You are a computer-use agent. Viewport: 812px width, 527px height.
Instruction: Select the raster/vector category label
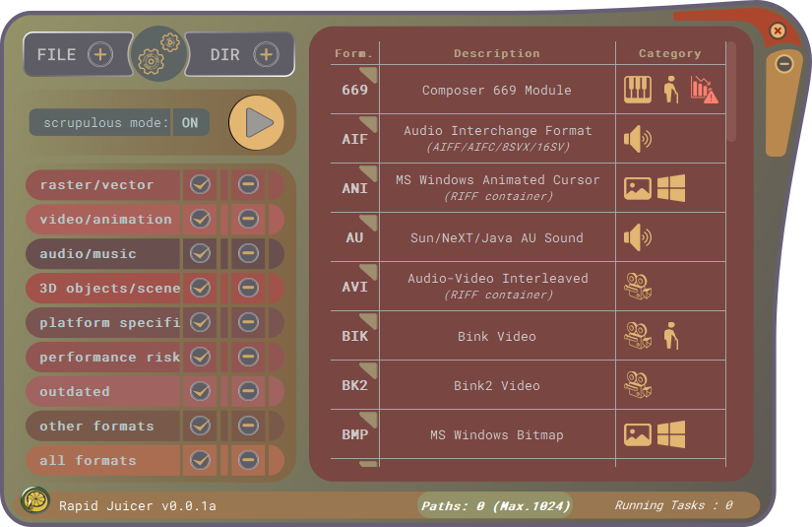click(96, 184)
